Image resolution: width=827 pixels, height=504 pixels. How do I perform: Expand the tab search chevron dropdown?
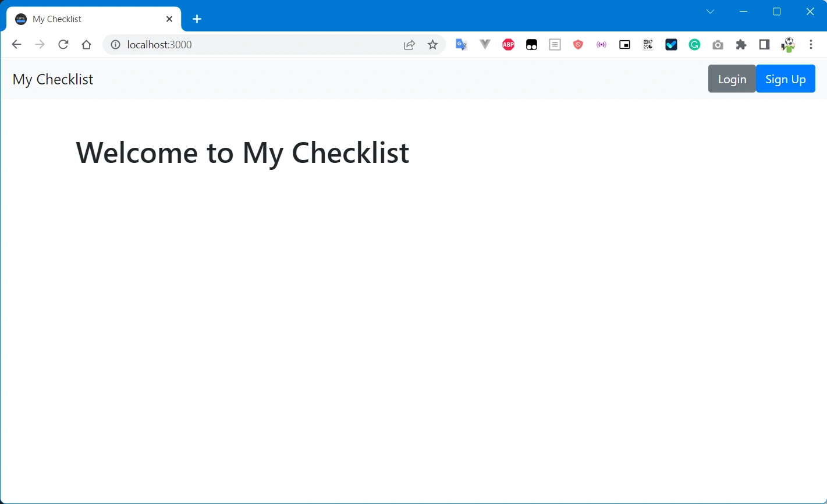pyautogui.click(x=710, y=12)
